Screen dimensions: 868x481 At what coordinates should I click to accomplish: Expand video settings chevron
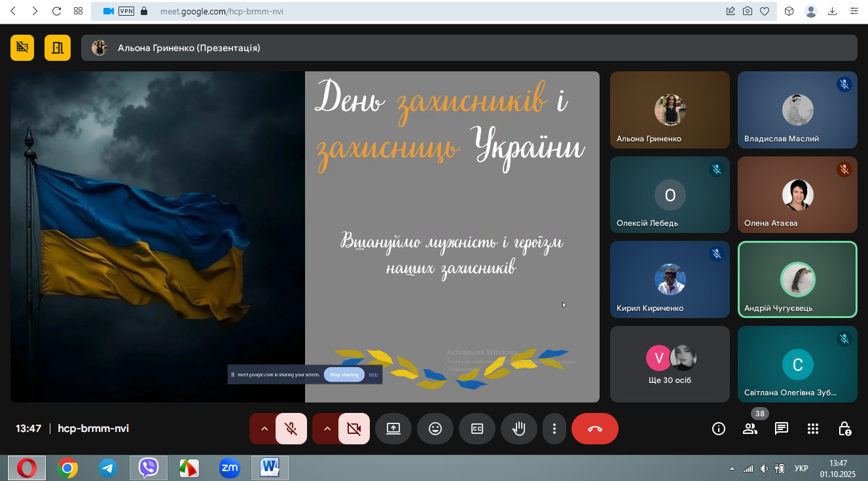pos(327,429)
